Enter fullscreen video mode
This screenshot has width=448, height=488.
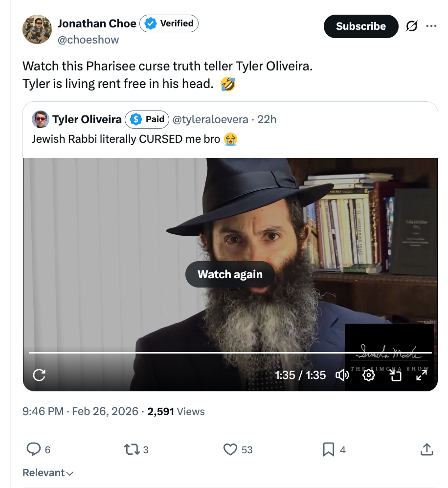421,375
